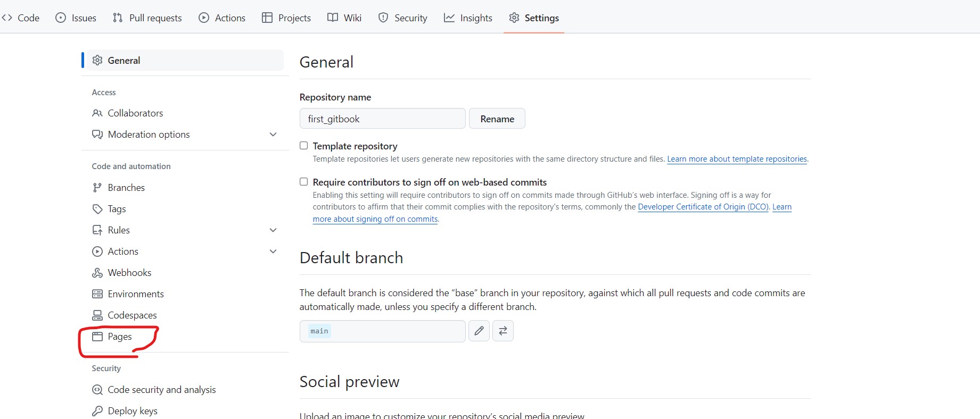Expand the sidebar Actions chevron
This screenshot has height=419, width=980.
273,252
